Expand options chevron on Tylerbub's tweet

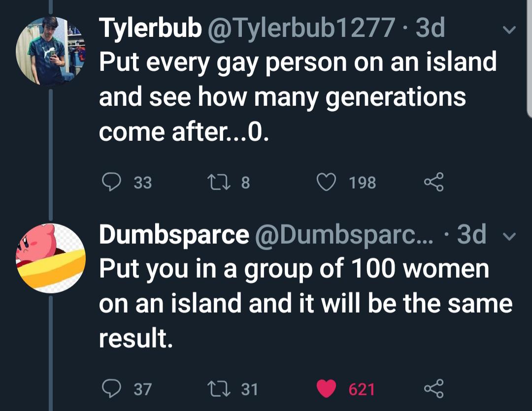pyautogui.click(x=509, y=30)
